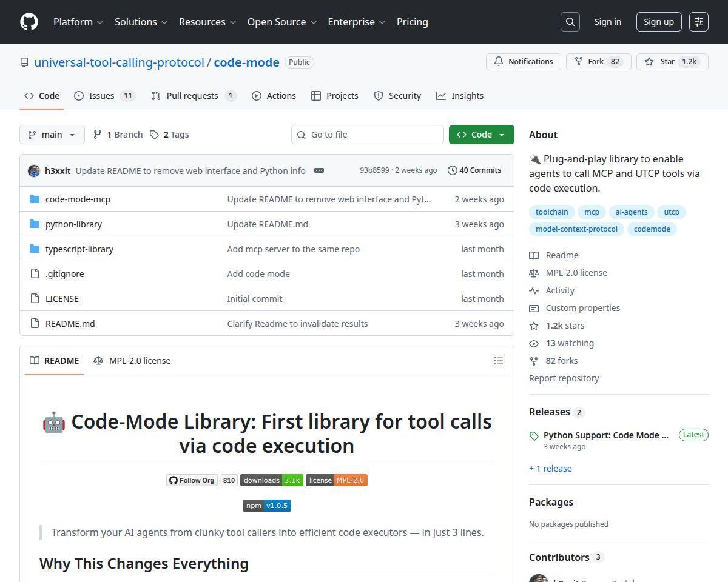Expand the Solutions menu

(141, 22)
